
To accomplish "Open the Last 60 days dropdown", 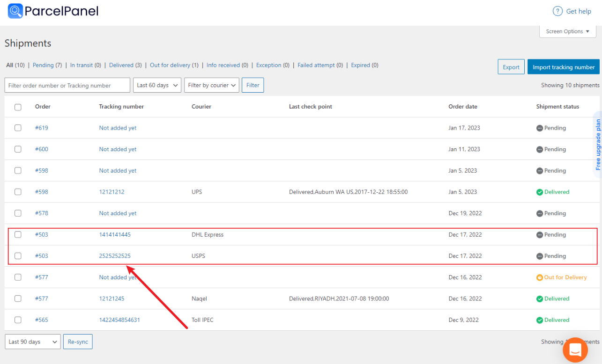I will (x=157, y=85).
